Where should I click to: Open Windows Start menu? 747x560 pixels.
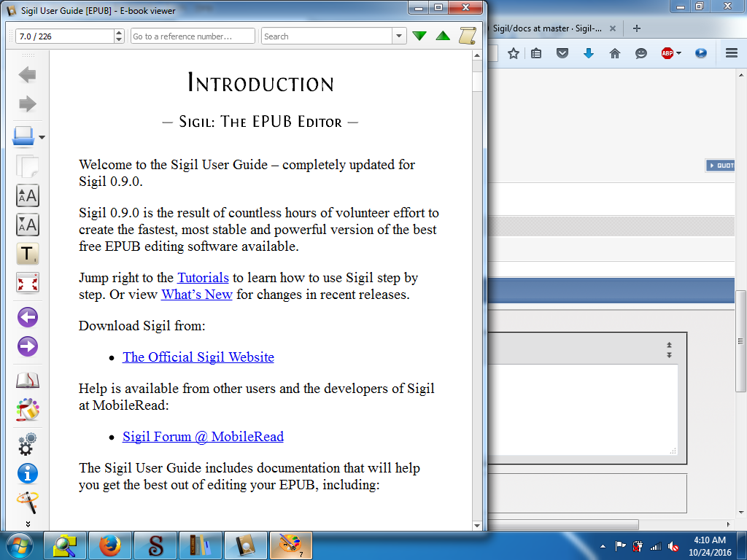pos(19,545)
